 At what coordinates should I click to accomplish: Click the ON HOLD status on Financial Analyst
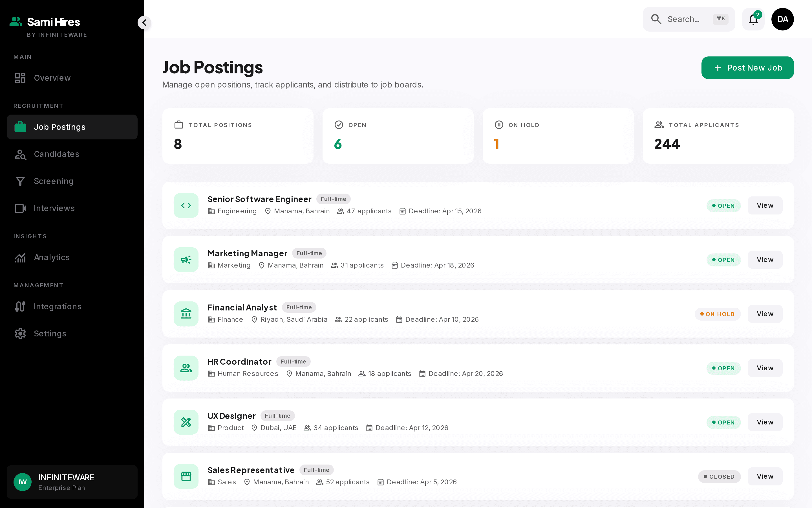point(717,314)
